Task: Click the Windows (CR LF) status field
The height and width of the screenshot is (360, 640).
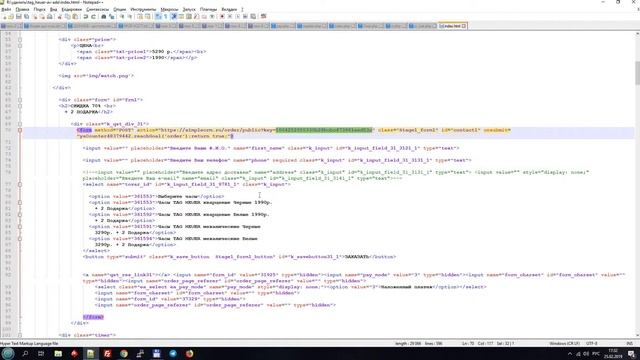Action: (x=565, y=344)
